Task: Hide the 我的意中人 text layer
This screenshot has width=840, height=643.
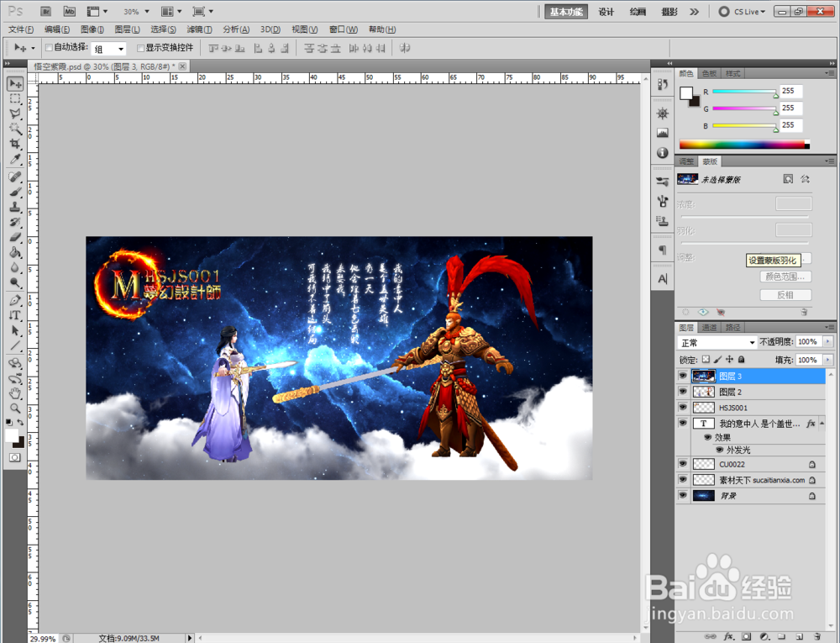Action: pos(682,424)
